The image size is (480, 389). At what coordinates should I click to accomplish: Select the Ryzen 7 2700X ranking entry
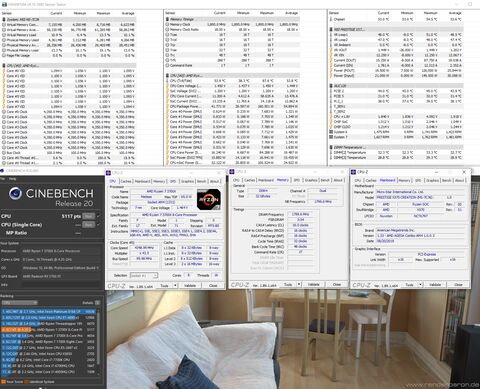click(49, 336)
